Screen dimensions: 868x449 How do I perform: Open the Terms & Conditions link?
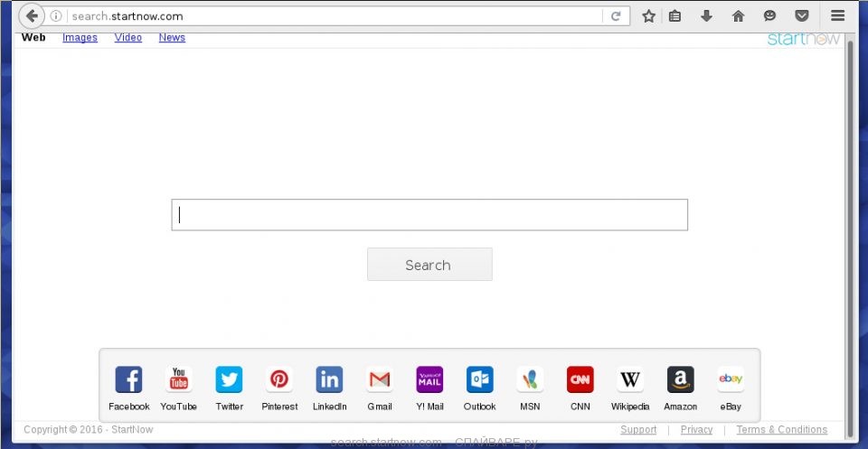point(781,430)
